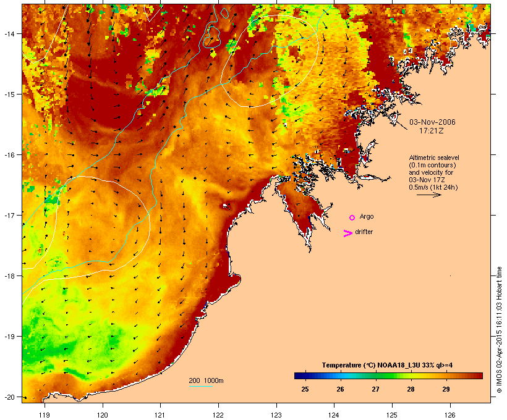Click the 122 longitude axis label

(218, 415)
